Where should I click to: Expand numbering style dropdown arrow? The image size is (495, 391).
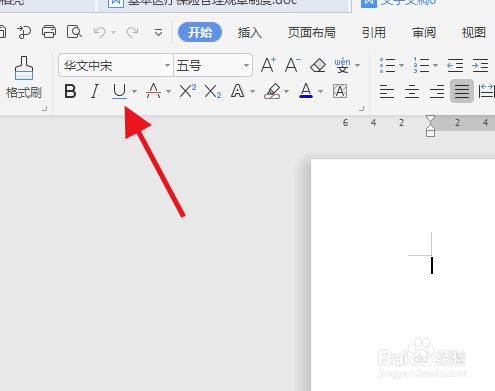(435, 65)
